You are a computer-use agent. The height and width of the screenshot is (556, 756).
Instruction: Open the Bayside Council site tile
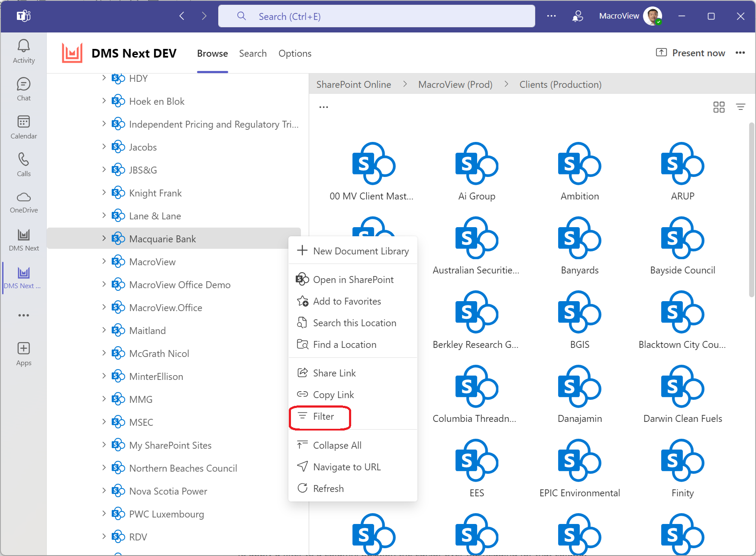tap(682, 246)
